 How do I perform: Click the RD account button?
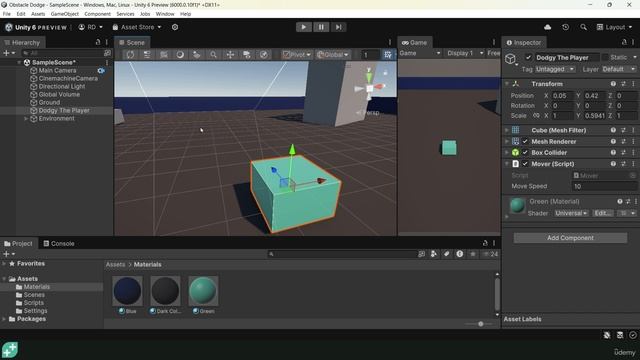(x=91, y=27)
